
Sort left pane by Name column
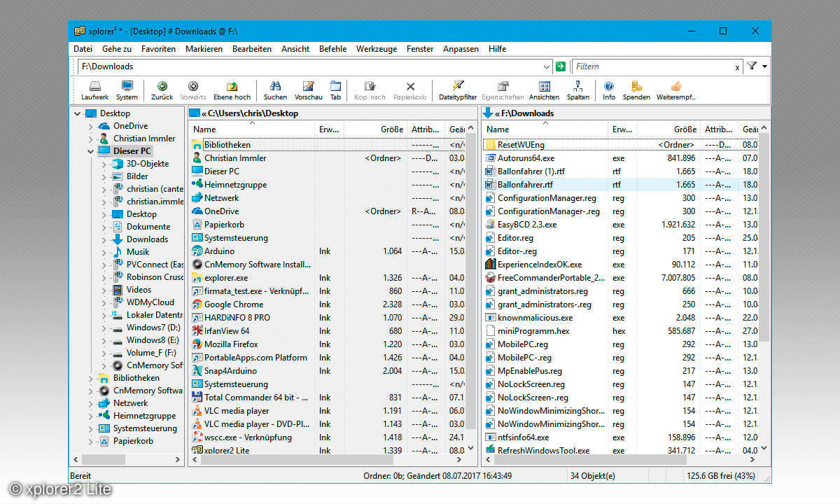tap(252, 129)
